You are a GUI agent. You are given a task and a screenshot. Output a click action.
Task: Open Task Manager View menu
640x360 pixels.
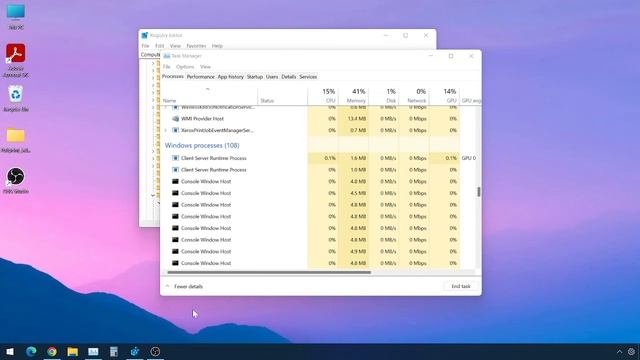coord(205,67)
